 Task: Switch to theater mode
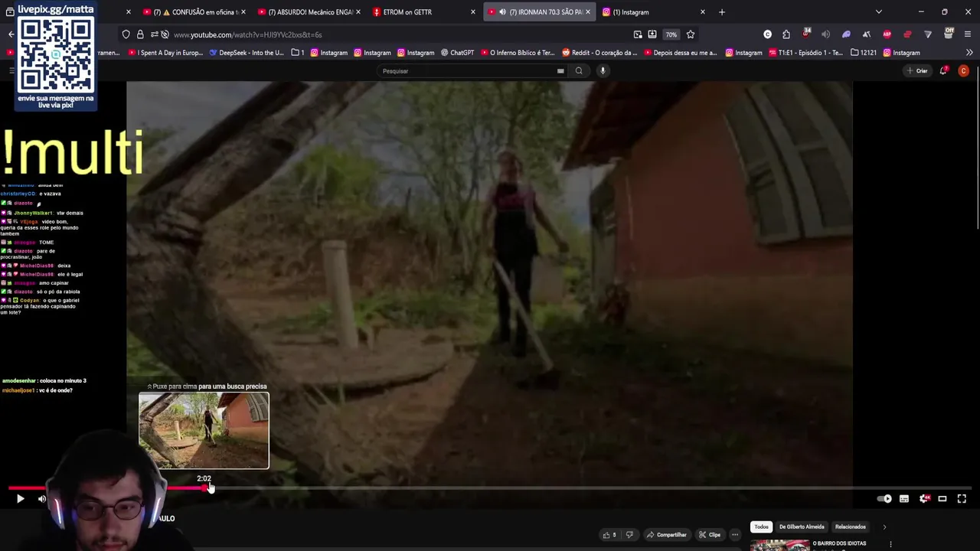[x=942, y=499]
